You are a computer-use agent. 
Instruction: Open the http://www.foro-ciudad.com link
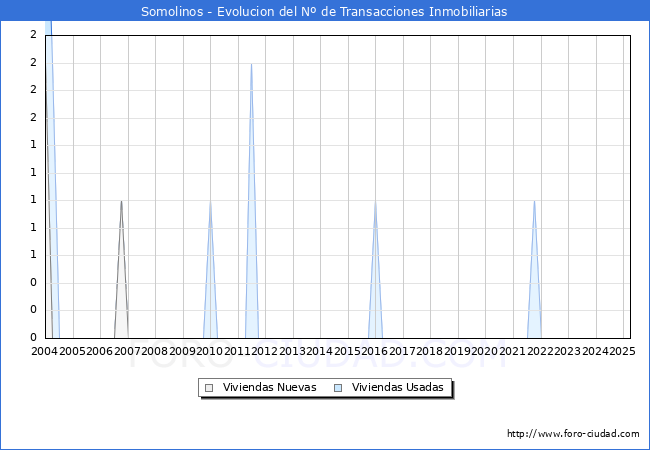coord(573,433)
